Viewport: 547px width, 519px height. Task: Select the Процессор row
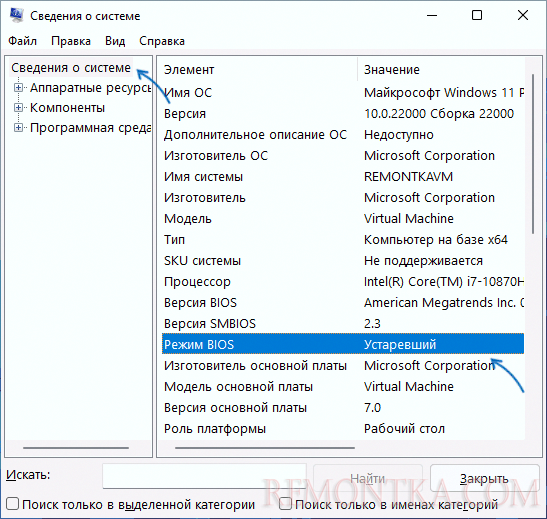click(343, 281)
